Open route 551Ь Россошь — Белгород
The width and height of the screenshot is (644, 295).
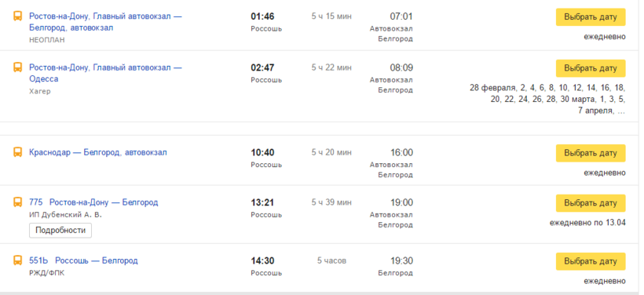pos(83,260)
